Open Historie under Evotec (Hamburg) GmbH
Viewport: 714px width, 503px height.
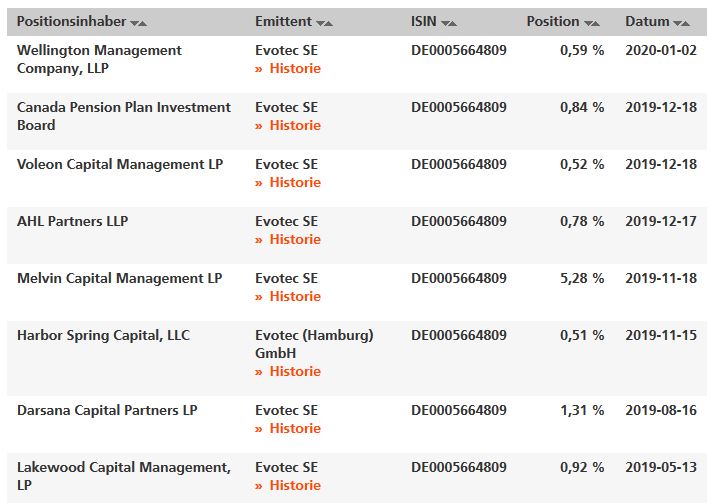294,372
